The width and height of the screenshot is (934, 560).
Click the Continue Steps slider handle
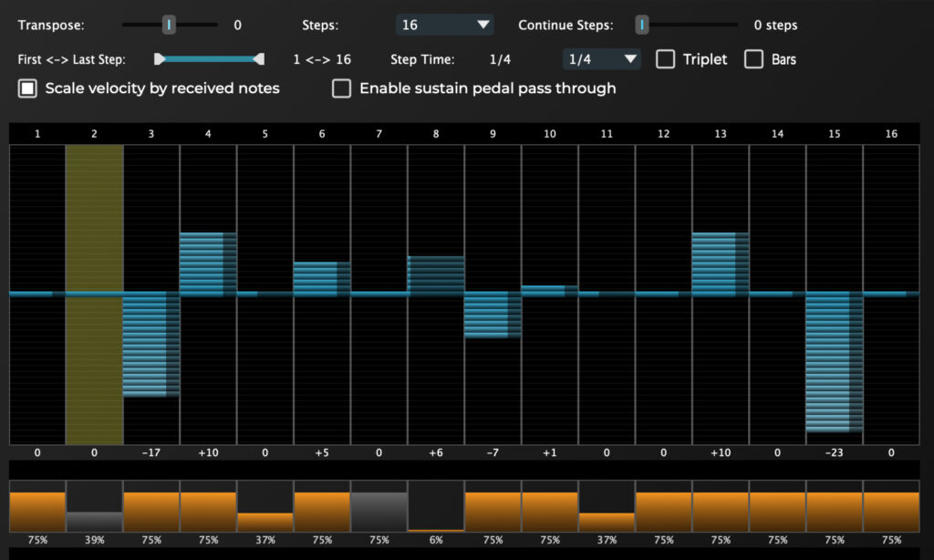coord(642,25)
